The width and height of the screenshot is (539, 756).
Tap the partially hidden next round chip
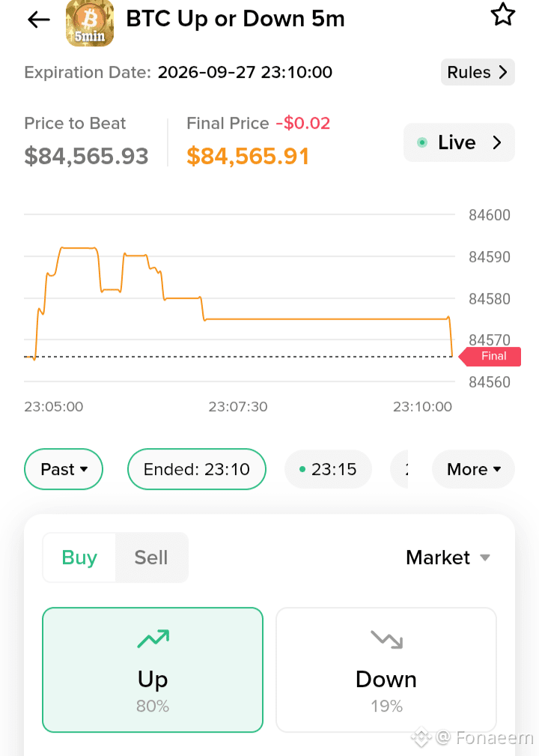(399, 469)
